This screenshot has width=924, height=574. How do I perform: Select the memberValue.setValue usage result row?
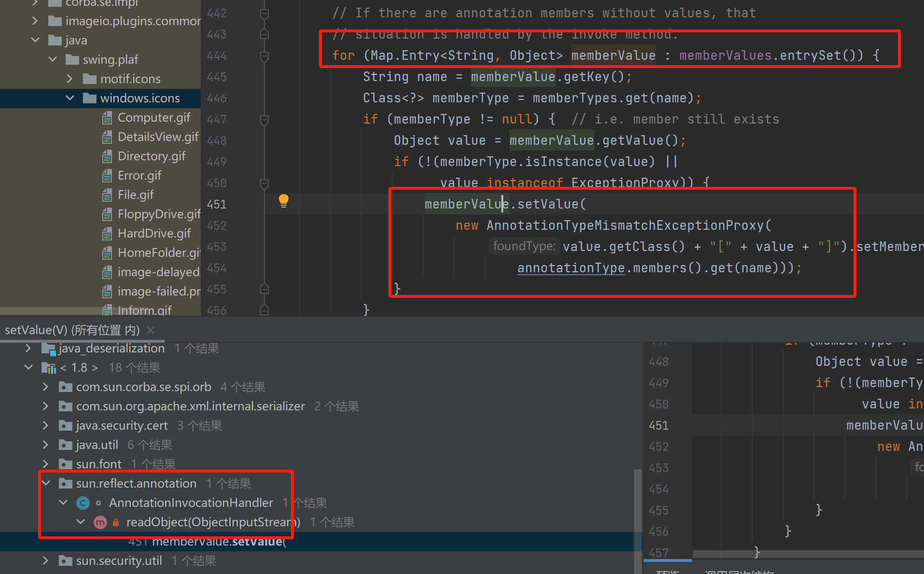tap(219, 542)
